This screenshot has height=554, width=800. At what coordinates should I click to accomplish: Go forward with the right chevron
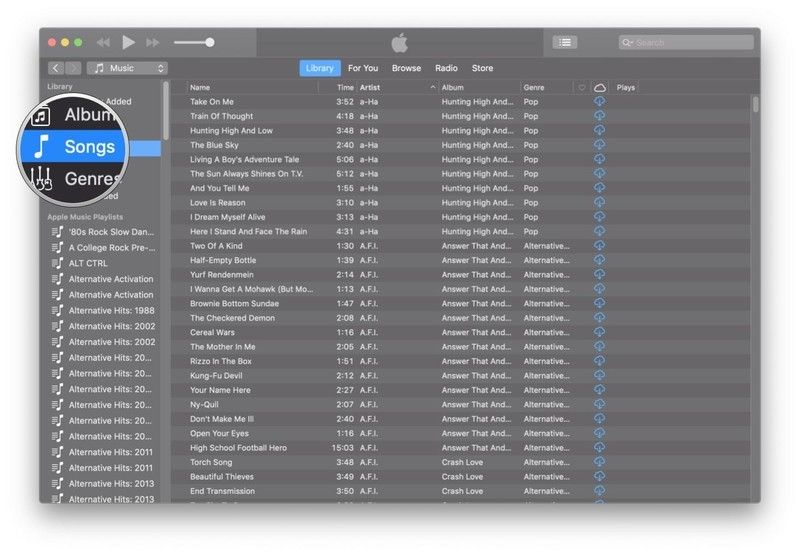(x=73, y=68)
